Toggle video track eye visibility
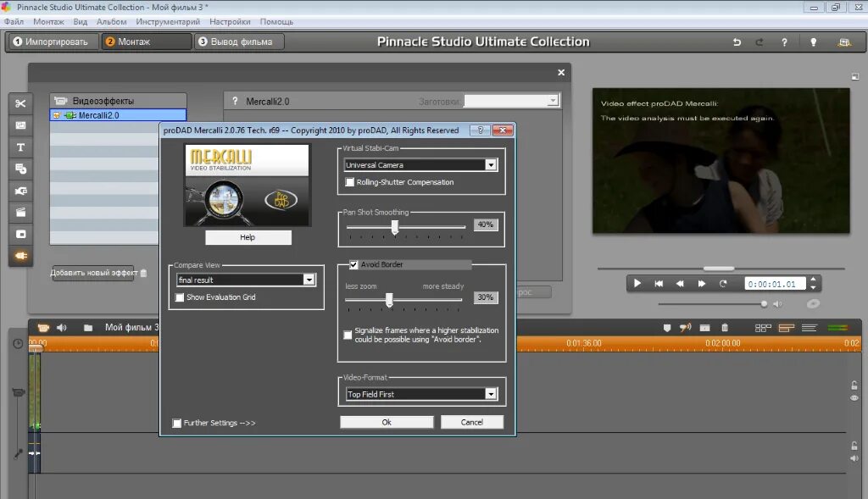Viewport: 868px width, 499px height. click(854, 398)
